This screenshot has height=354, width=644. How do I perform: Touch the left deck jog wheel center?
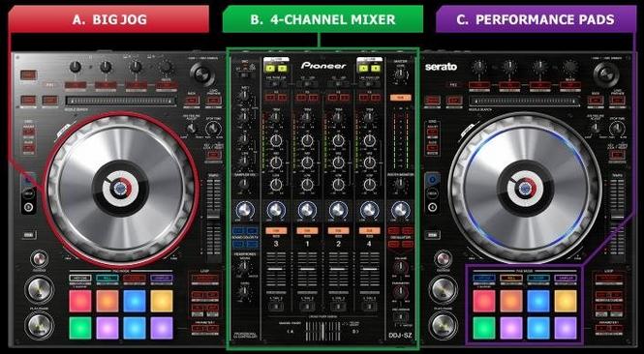pyautogui.click(x=120, y=189)
